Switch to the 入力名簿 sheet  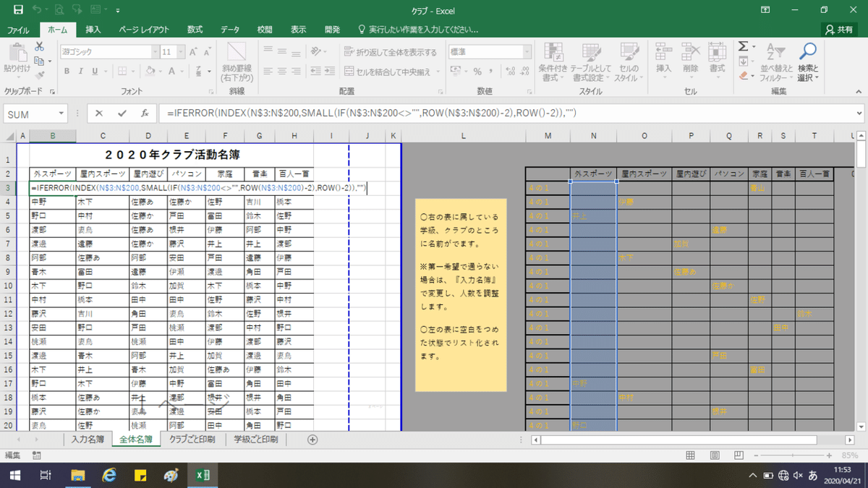(88, 440)
